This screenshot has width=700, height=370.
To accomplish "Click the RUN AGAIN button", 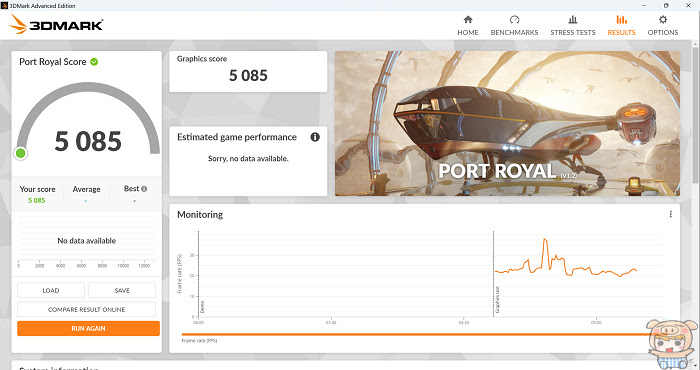I will [x=88, y=328].
